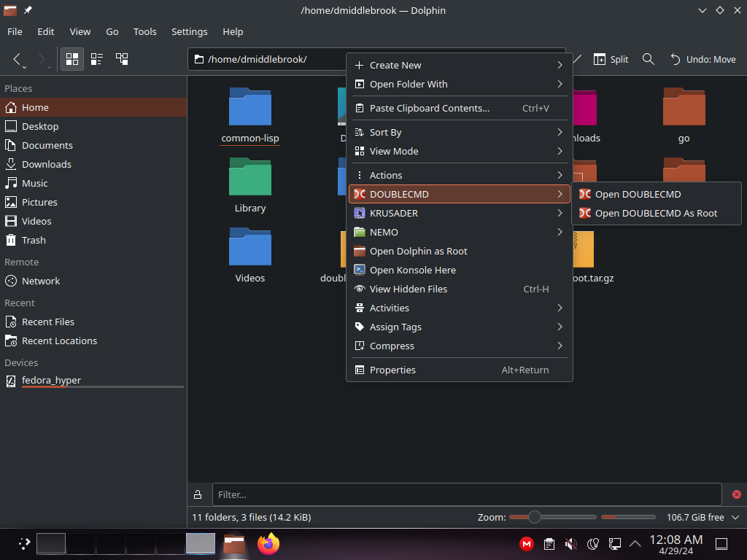Click Open DOUBLECMD in submenu
The width and height of the screenshot is (747, 560).
point(657,194)
